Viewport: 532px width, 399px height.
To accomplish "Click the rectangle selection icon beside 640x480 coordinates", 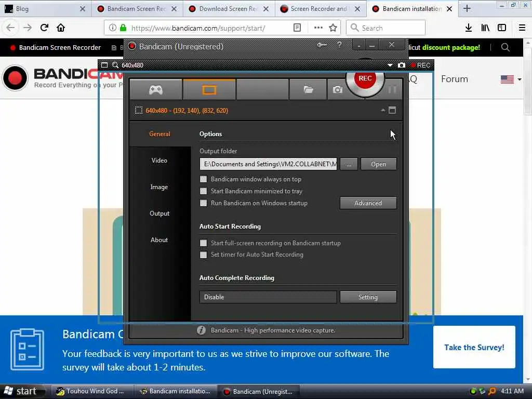I will coord(138,110).
